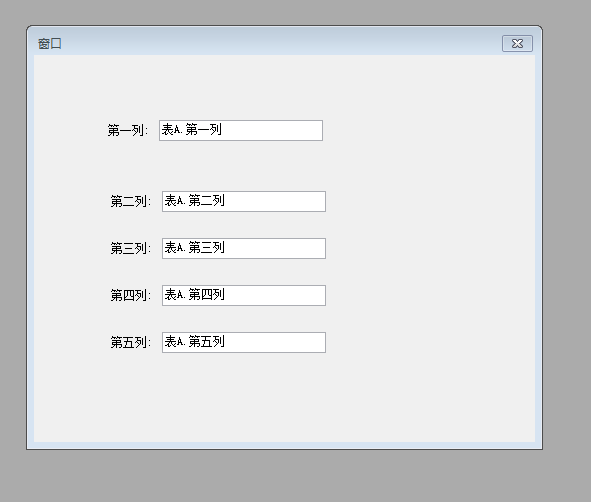
Task: Activate the 第四列 text box
Action: pyautogui.click(x=244, y=295)
